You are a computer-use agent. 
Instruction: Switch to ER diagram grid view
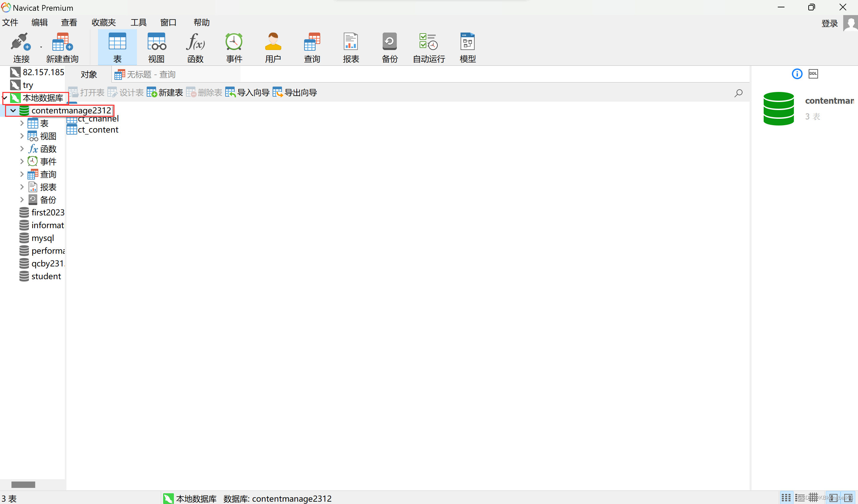813,498
